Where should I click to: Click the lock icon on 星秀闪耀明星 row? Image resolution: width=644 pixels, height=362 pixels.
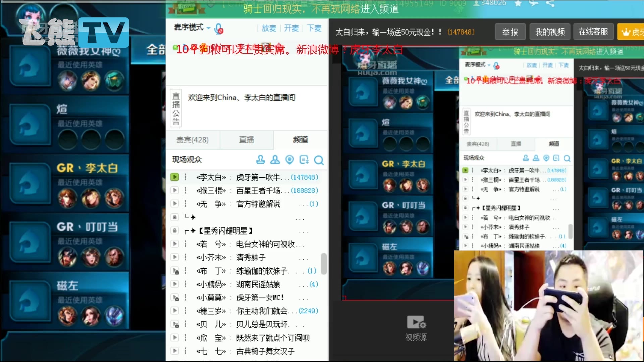tap(174, 231)
